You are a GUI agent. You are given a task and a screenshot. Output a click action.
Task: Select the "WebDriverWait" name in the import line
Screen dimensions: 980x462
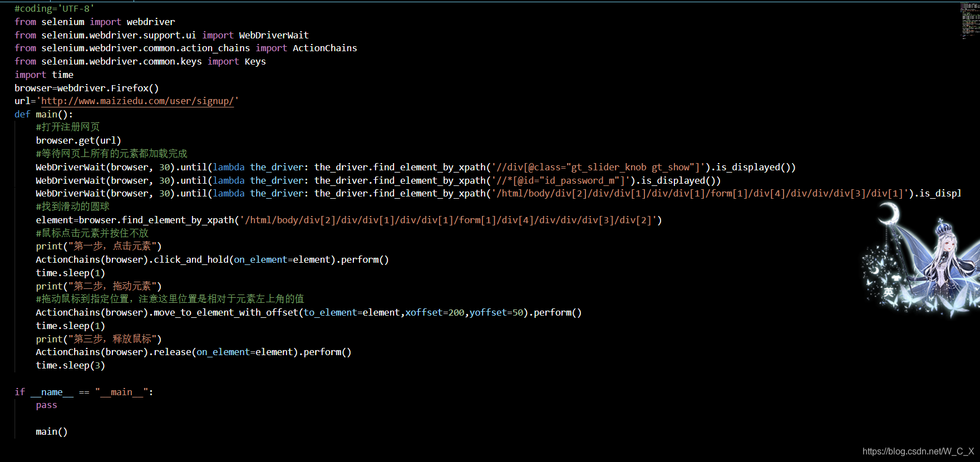274,35
